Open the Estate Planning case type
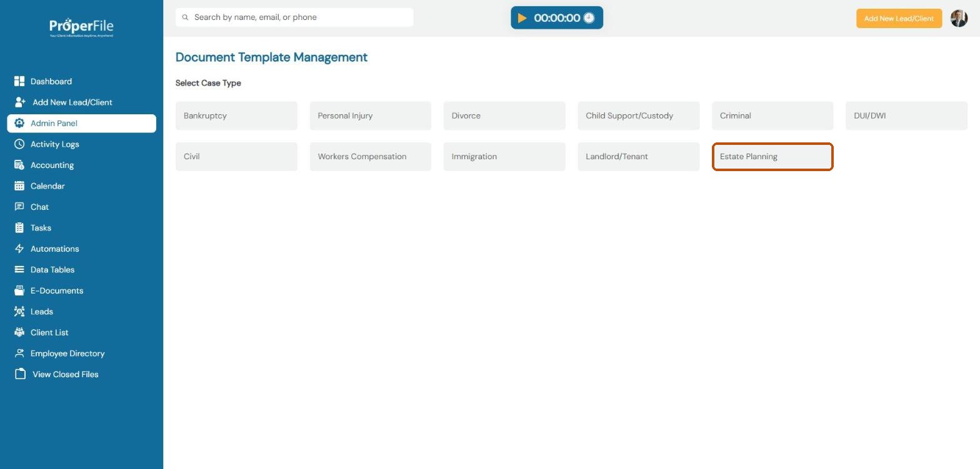 pyautogui.click(x=772, y=156)
